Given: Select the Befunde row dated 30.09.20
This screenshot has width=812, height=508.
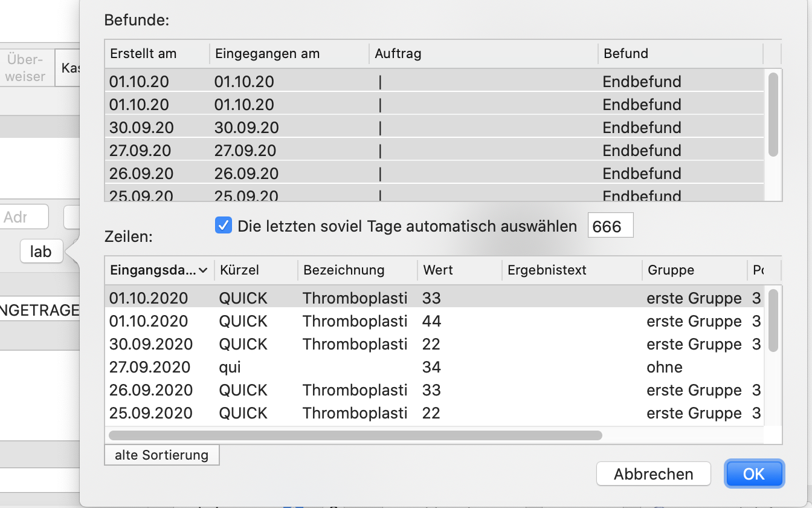Looking at the screenshot, I should 434,128.
